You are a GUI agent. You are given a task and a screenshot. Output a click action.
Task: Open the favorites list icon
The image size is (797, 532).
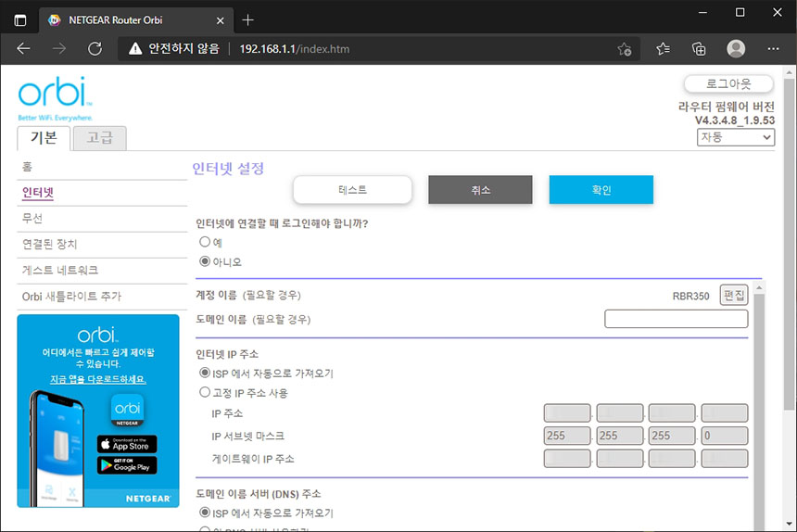pos(663,49)
